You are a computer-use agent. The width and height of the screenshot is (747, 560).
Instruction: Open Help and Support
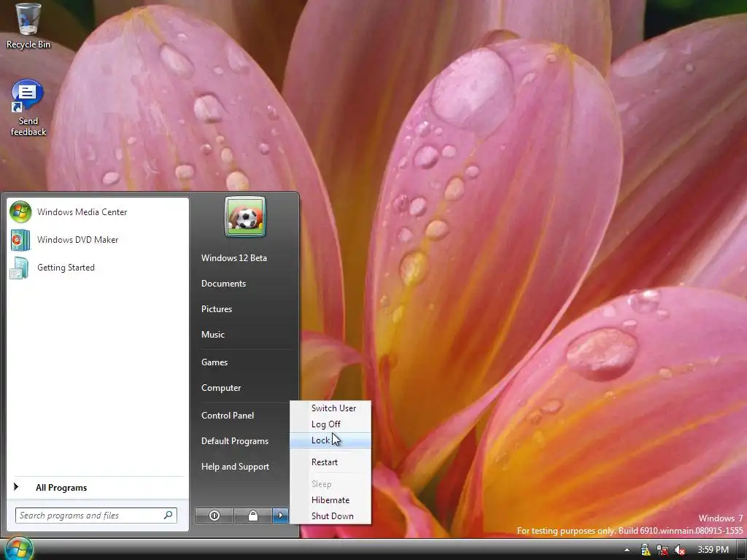235,467
